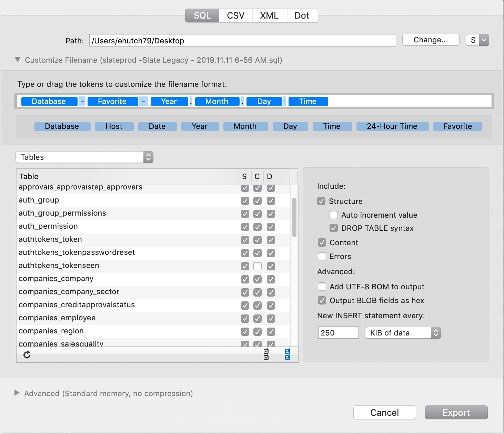Expand the Advanced section
Viewport: 504px width, 434px height.
click(x=17, y=393)
